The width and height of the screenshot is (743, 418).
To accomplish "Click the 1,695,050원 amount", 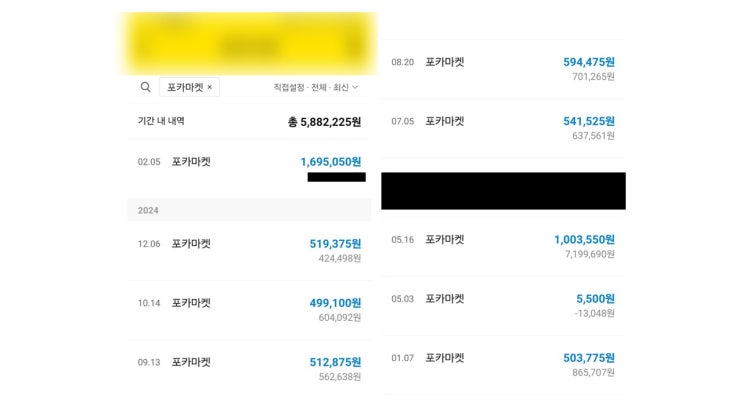I will pos(330,161).
